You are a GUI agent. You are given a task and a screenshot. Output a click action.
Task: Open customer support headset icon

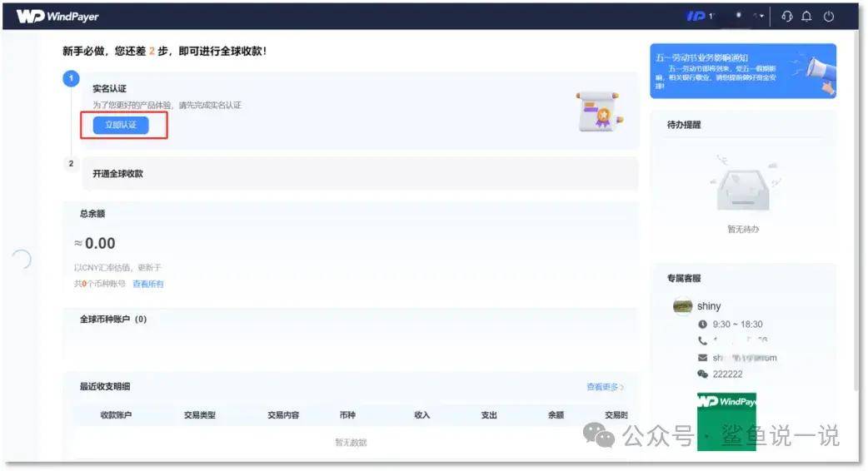[x=786, y=17]
